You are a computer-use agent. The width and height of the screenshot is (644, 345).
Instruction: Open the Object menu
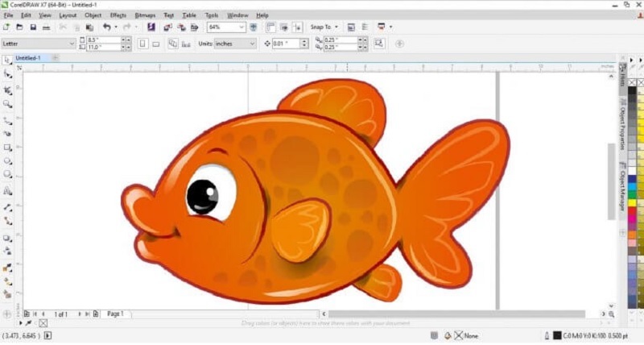tap(93, 15)
